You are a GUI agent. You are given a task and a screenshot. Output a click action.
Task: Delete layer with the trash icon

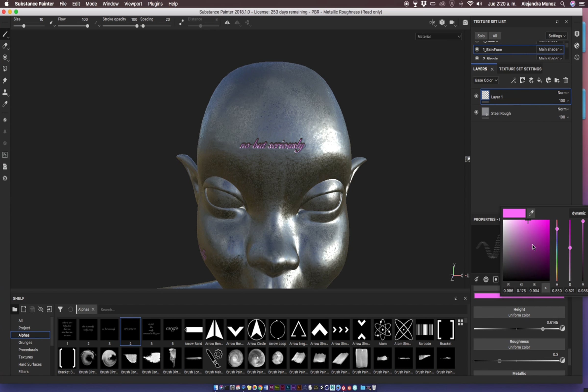565,80
